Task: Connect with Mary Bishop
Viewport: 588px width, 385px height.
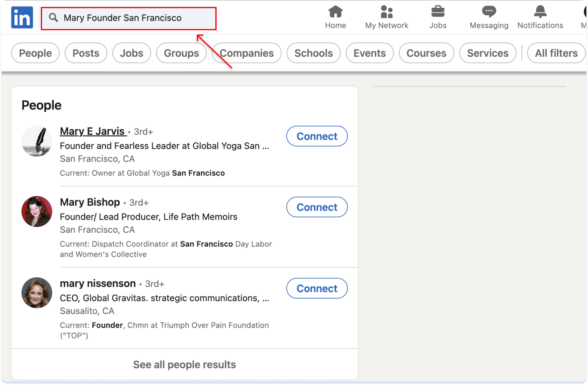Action: pos(317,207)
